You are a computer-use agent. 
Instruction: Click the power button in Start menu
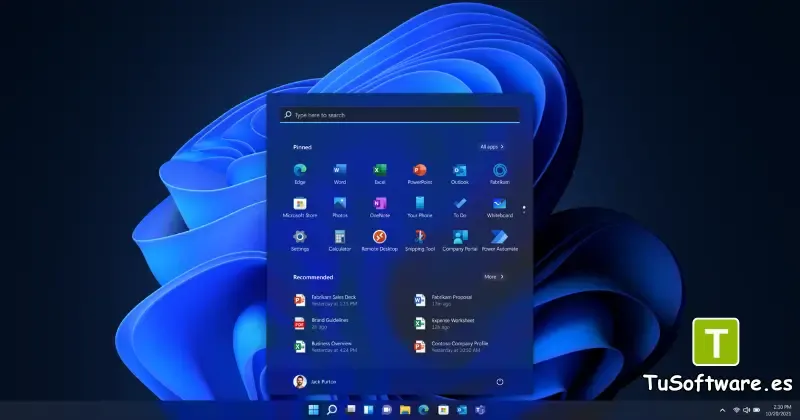click(500, 382)
